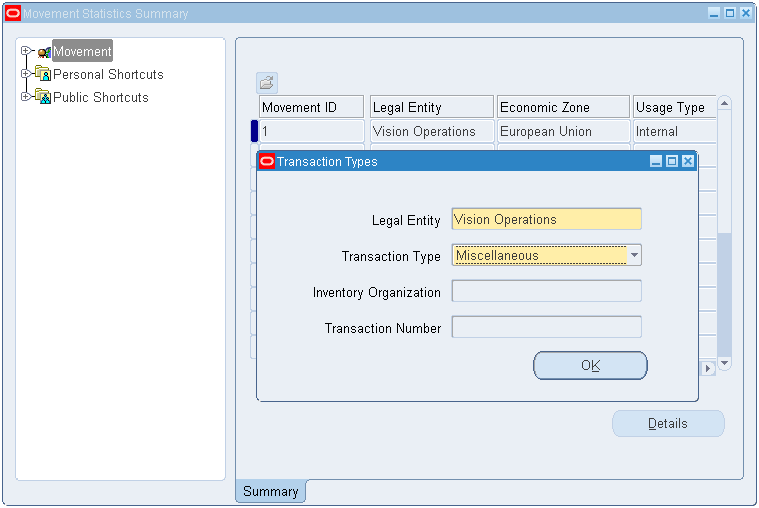Click Vision Operations cell in table row
Viewport: 759px width, 508px height.
click(x=432, y=131)
